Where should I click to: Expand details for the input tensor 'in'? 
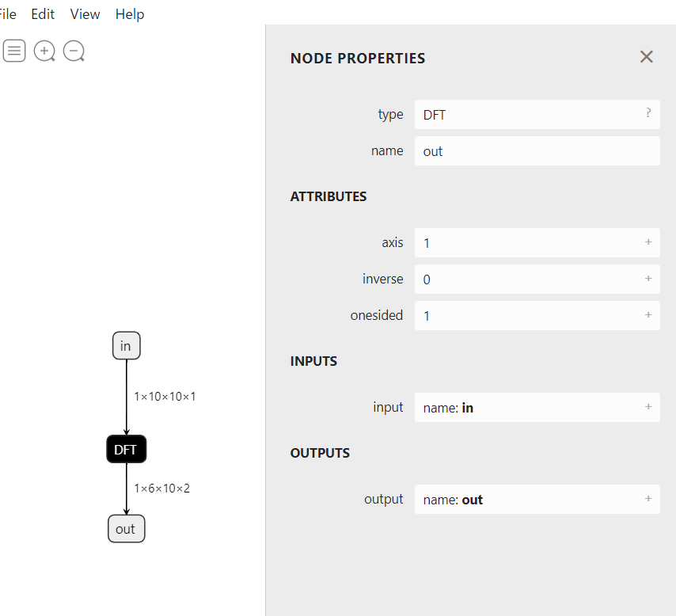pyautogui.click(x=648, y=407)
